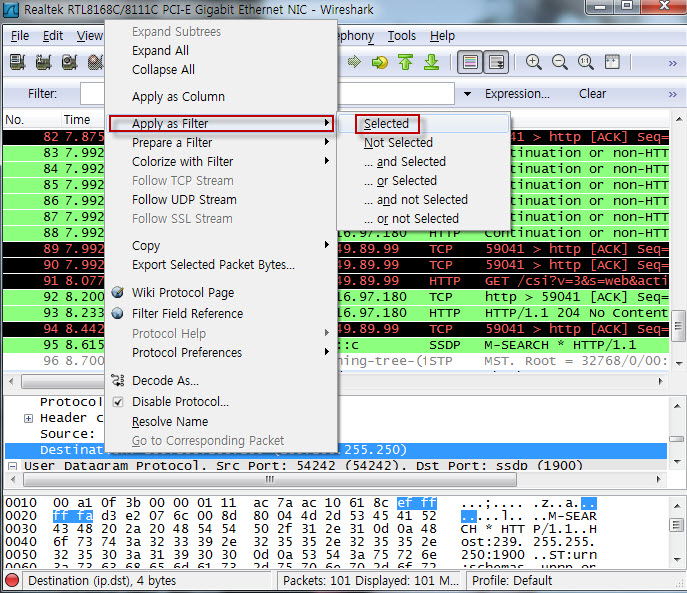Click 'Packets: 101 Displayed: 101' status
This screenshot has height=593, width=687.
tap(371, 581)
